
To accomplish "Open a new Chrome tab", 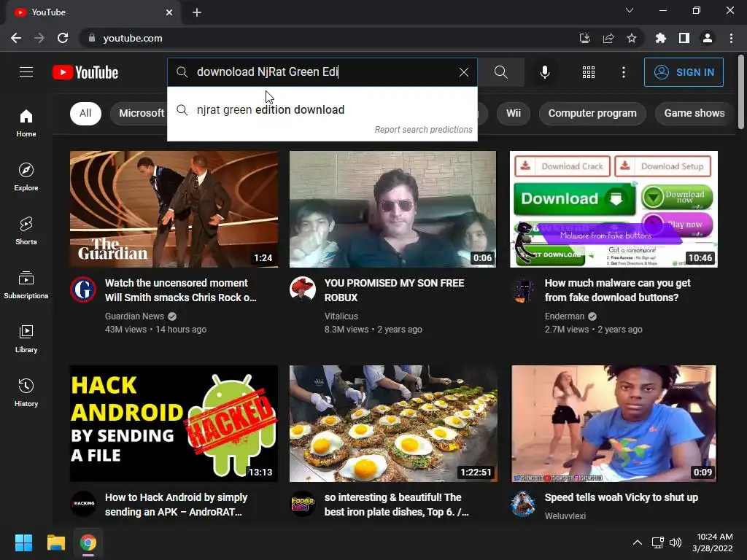I will pyautogui.click(x=197, y=12).
